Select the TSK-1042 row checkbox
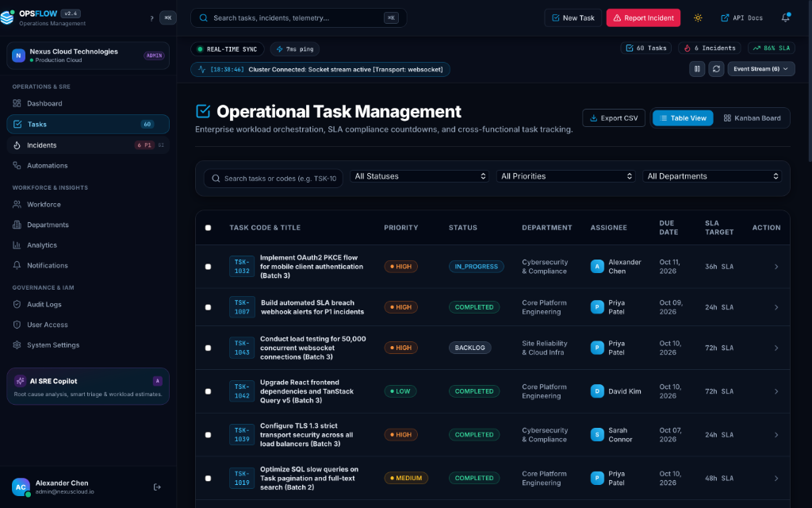Screen dimensions: 812x508 coord(209,391)
